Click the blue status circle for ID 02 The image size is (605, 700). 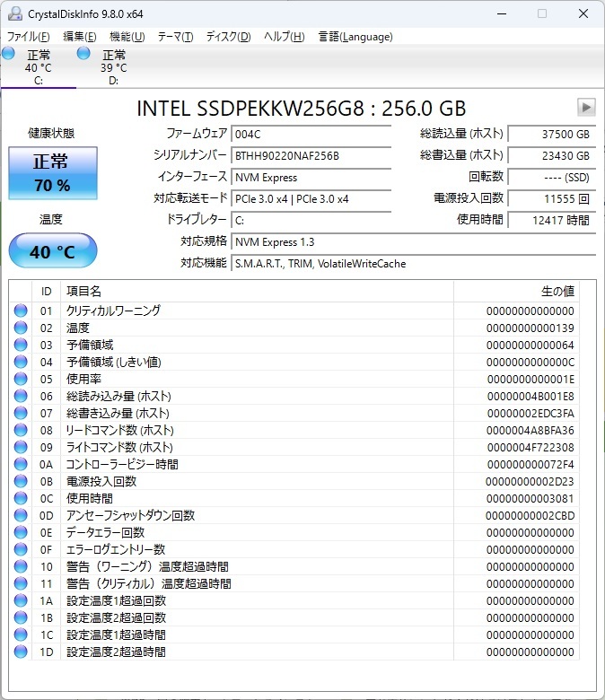pos(21,328)
